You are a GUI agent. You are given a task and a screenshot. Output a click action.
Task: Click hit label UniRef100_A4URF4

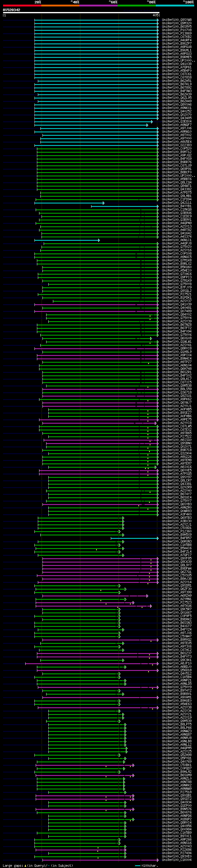point(177,40)
